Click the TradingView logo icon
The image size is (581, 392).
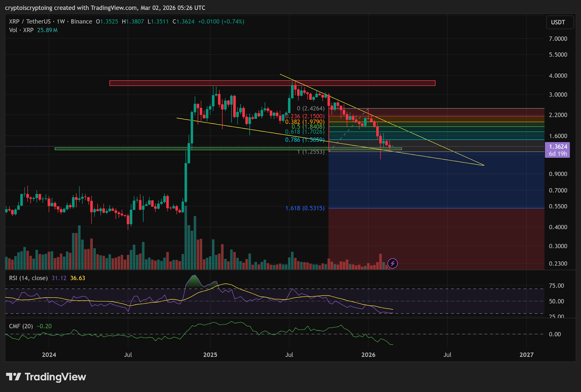pos(14,377)
